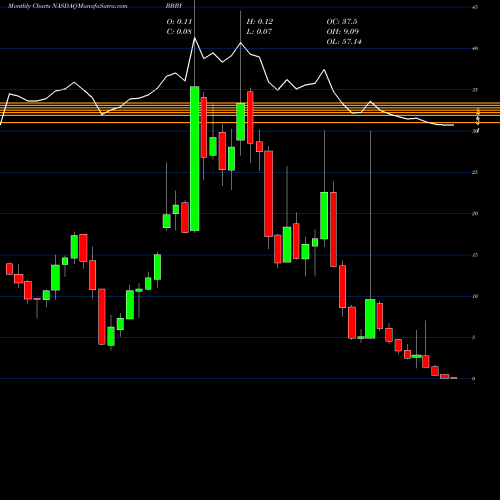Click the 15 price axis label

(x=475, y=255)
